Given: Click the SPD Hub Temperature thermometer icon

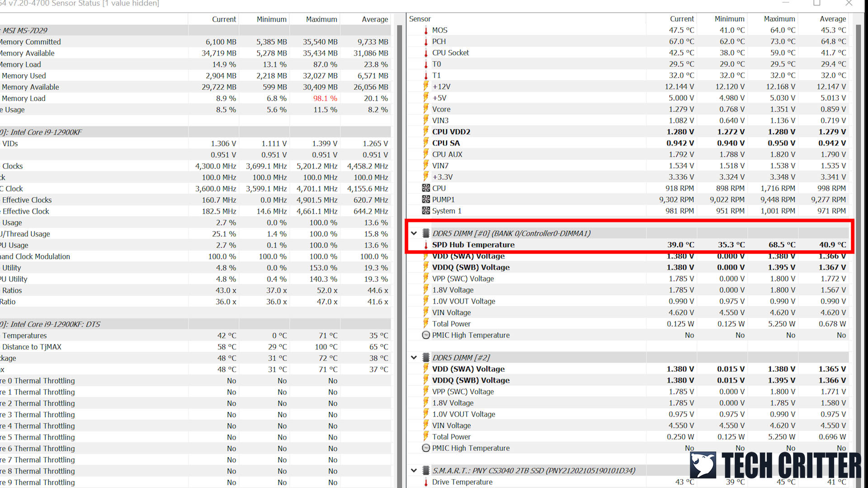Looking at the screenshot, I should click(426, 245).
